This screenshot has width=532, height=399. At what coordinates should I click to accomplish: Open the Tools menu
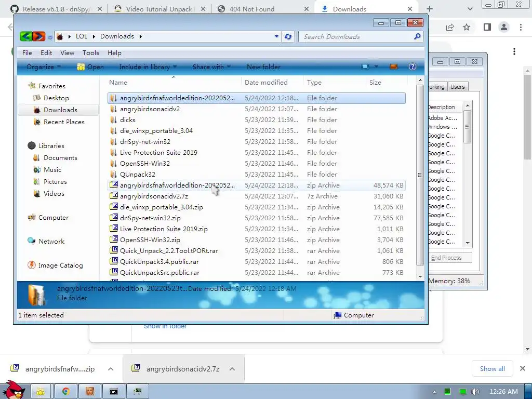click(x=91, y=53)
